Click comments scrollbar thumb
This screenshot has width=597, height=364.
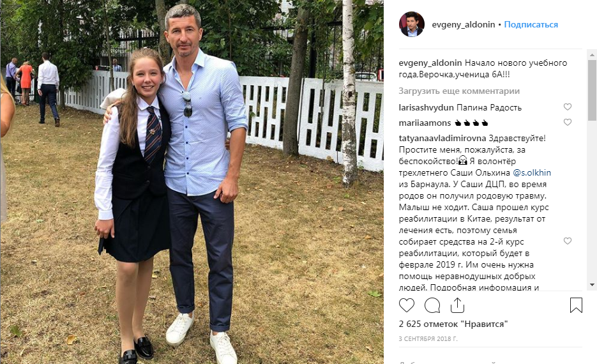tap(592, 91)
